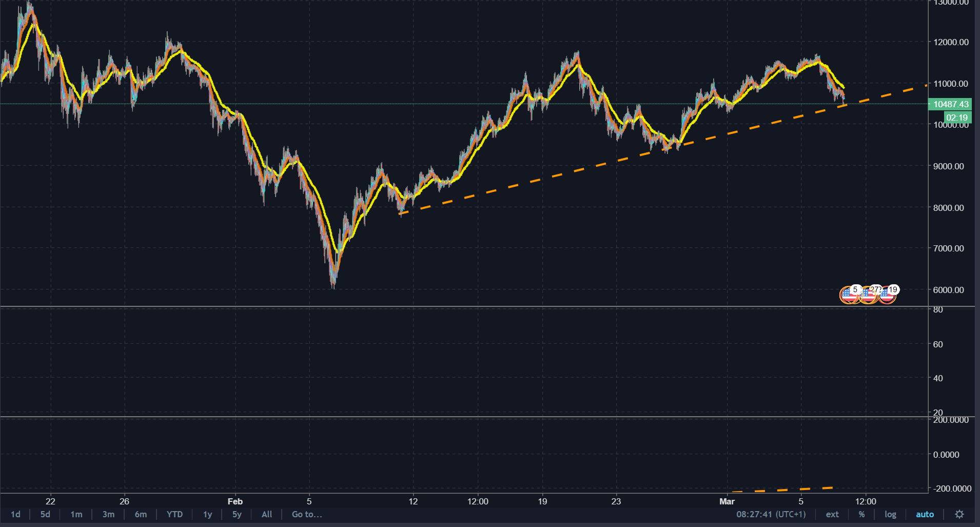Click the 0.0000 level on lower scale
The height and width of the screenshot is (527, 980).
coord(946,455)
